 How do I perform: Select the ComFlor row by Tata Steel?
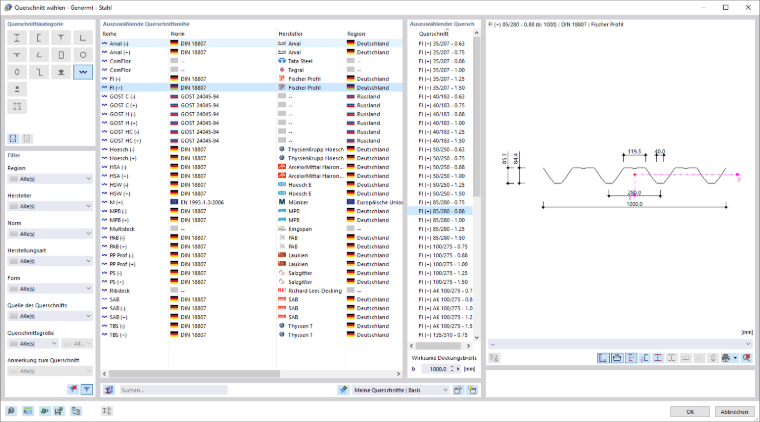(x=252, y=61)
